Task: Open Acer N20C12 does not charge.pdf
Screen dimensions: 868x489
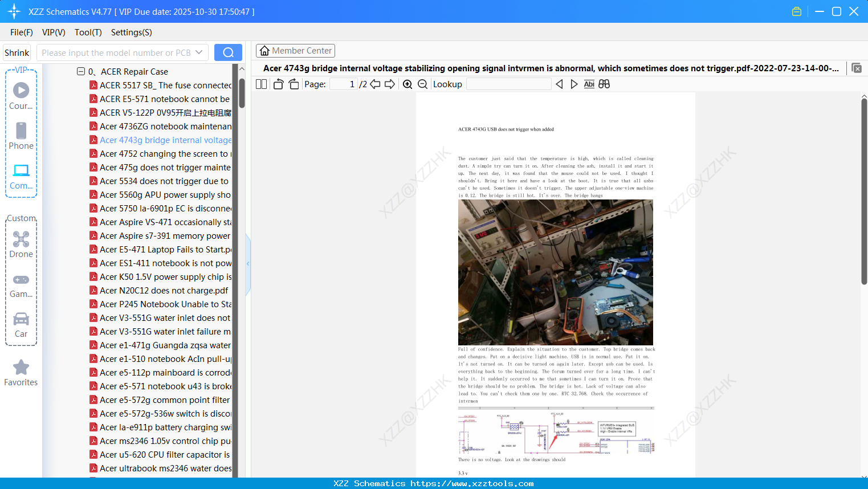Action: [159, 291]
